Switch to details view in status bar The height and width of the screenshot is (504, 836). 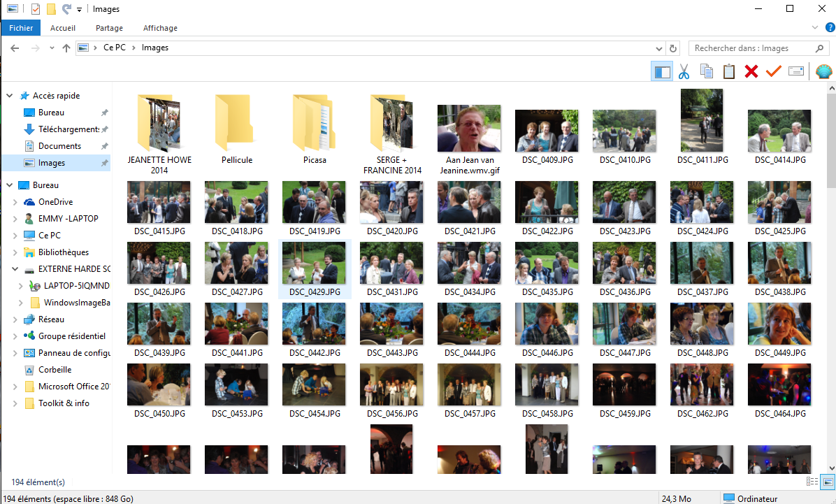[x=812, y=482]
